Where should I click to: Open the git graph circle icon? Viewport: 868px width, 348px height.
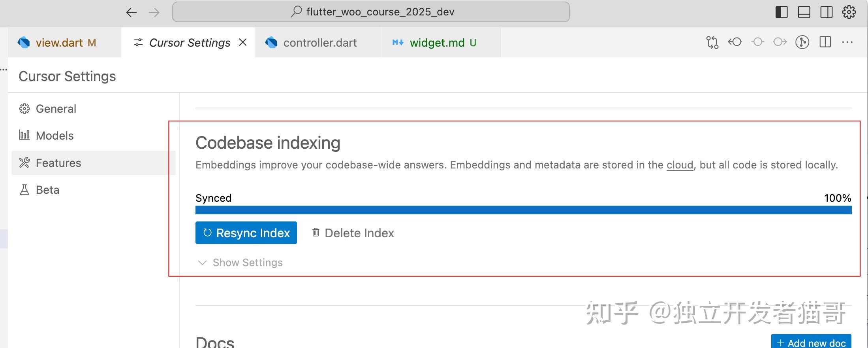pos(802,42)
